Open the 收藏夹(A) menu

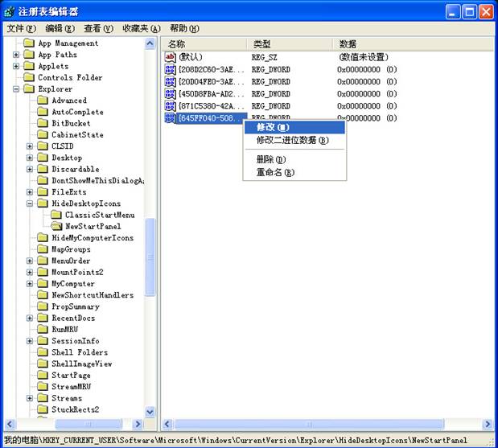point(142,29)
